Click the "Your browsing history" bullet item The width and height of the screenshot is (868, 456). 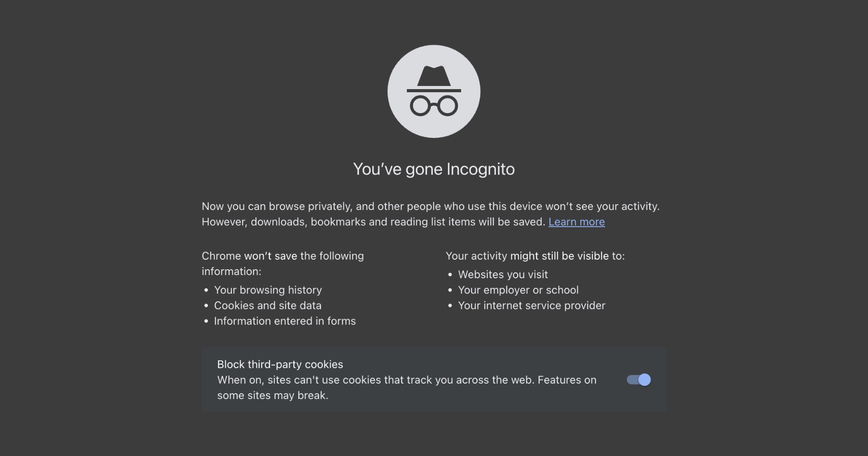(x=268, y=290)
